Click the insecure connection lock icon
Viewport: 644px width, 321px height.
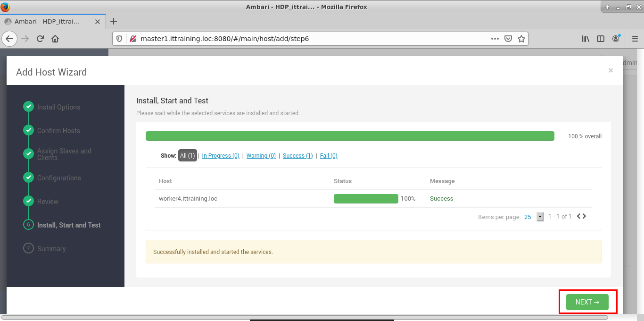coord(132,39)
